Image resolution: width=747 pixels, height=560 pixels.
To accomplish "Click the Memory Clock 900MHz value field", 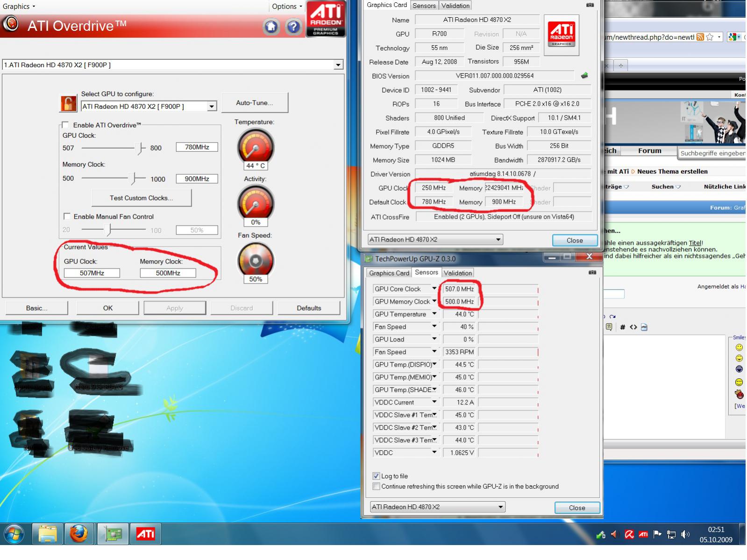I will point(197,179).
